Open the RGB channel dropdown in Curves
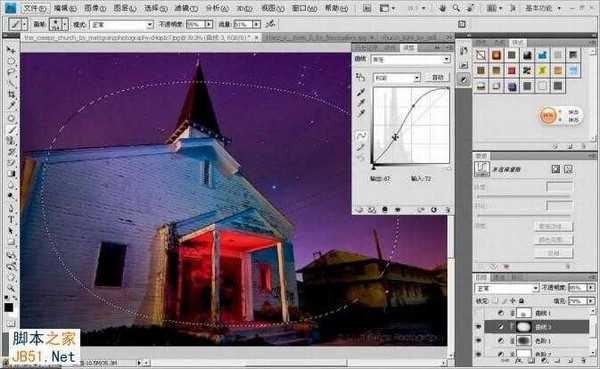 [x=397, y=78]
